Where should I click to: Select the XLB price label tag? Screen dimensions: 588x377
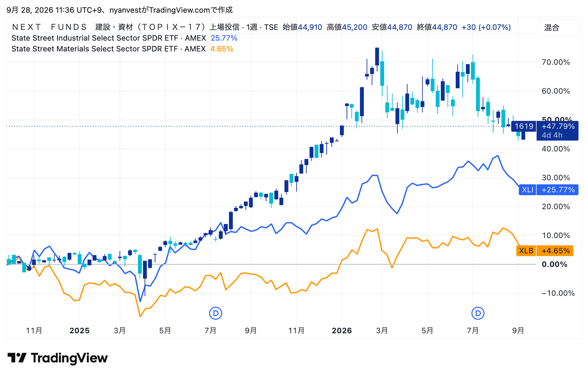tap(526, 251)
